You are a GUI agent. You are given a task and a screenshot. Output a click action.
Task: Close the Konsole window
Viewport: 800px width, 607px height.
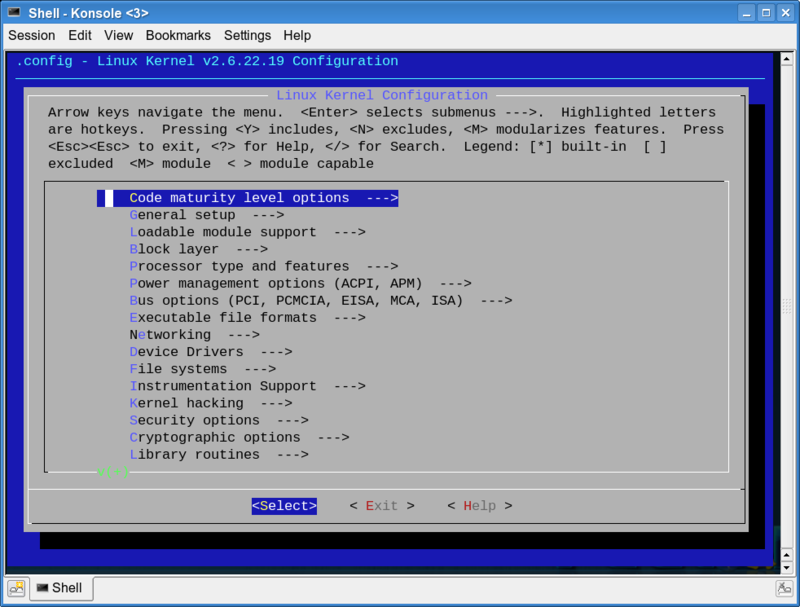point(786,13)
